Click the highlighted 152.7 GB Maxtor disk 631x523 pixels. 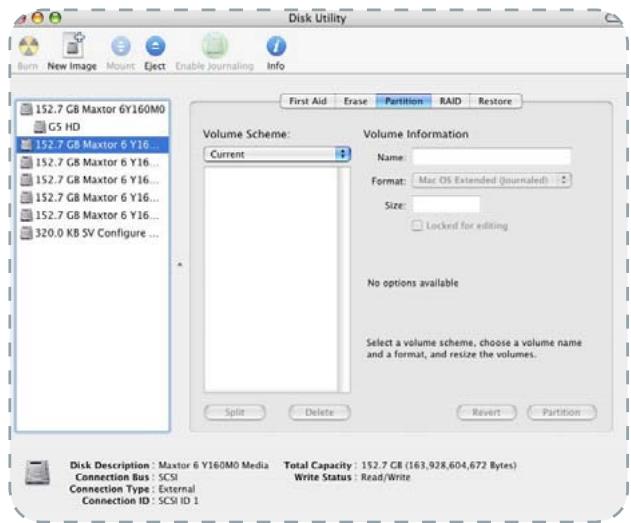click(x=93, y=144)
